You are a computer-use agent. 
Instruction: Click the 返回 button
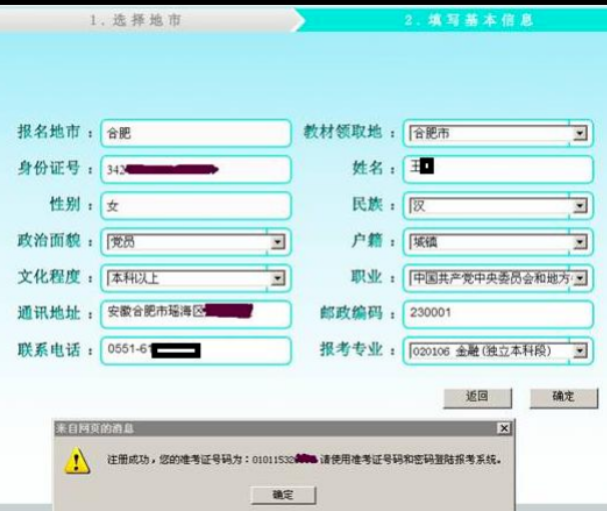coord(477,398)
